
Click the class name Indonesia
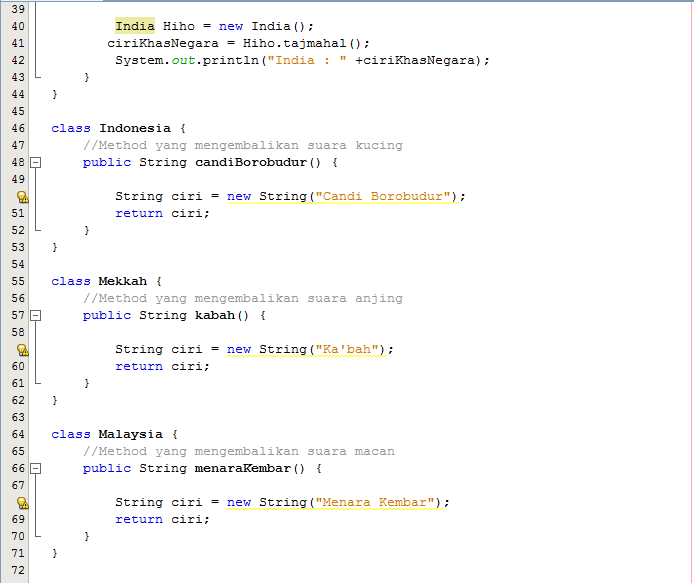(x=135, y=128)
